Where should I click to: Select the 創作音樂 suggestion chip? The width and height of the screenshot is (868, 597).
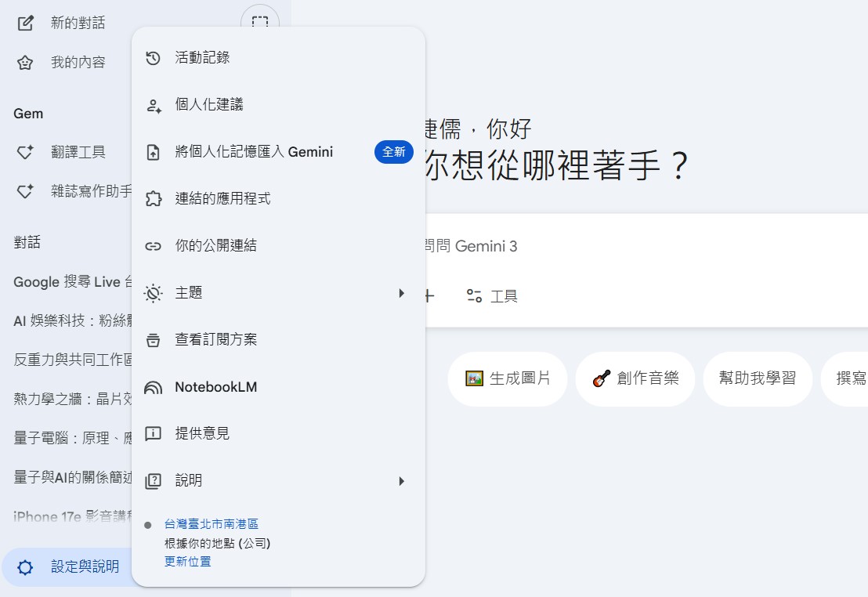pos(635,378)
